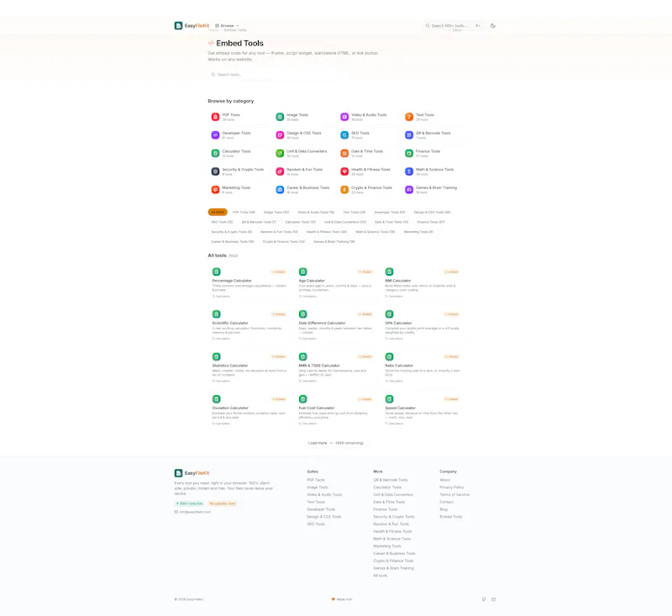The height and width of the screenshot is (616, 672).
Task: Filter by 'PDF Tools' chip
Action: [x=244, y=212]
